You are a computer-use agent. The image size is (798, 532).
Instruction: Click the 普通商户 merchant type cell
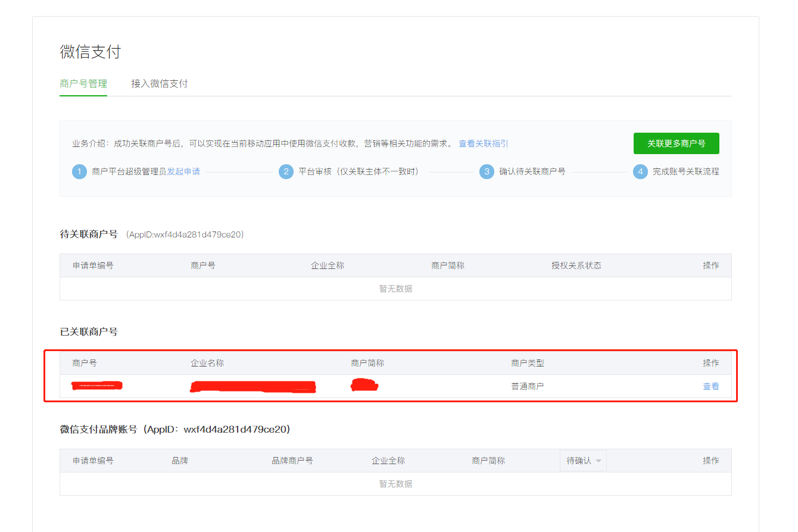coord(527,386)
